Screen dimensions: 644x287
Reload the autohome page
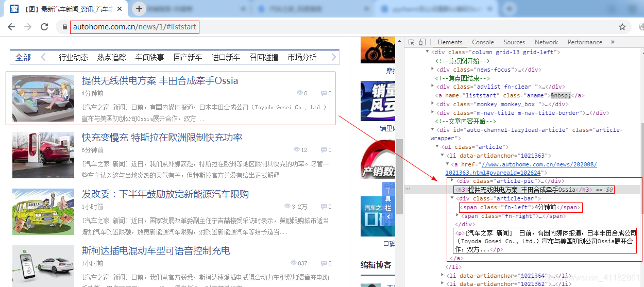click(x=44, y=27)
